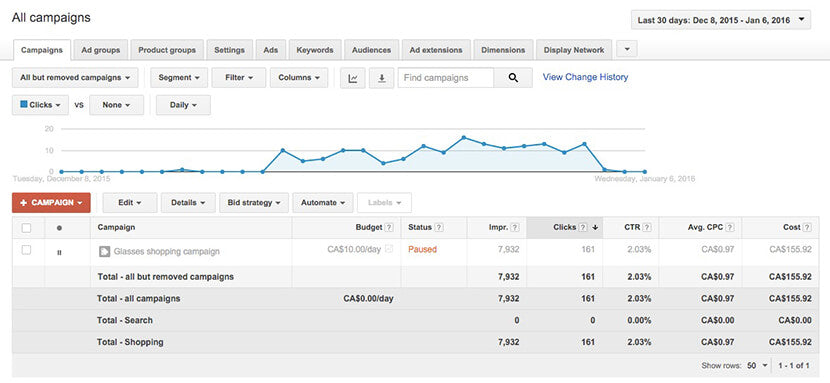The width and height of the screenshot is (830, 383).
Task: Switch to the Ad groups tab
Action: click(x=101, y=50)
